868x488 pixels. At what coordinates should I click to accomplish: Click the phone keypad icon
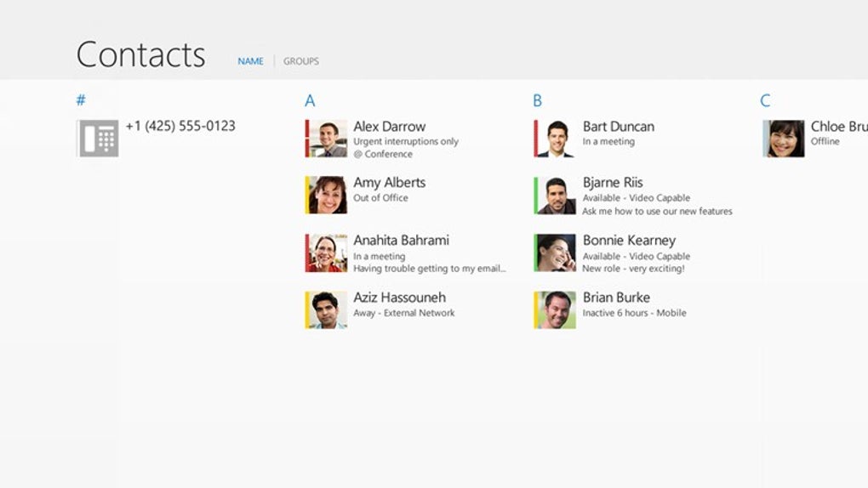point(99,139)
